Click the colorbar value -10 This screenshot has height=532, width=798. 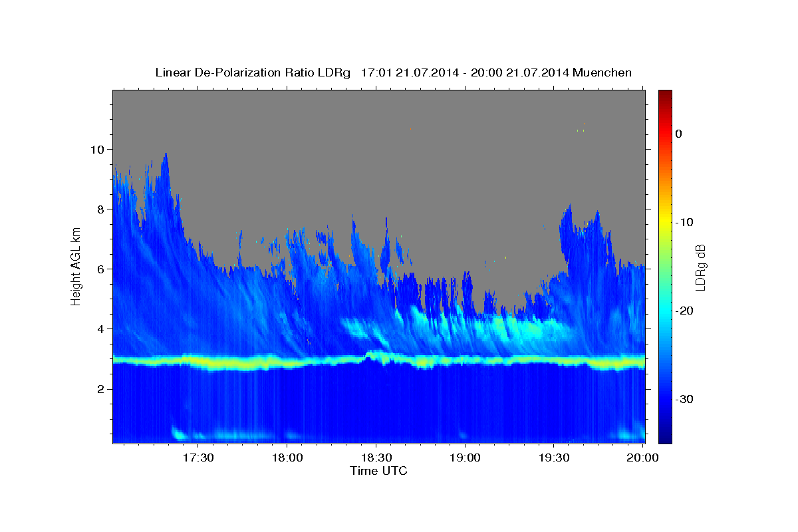684,222
